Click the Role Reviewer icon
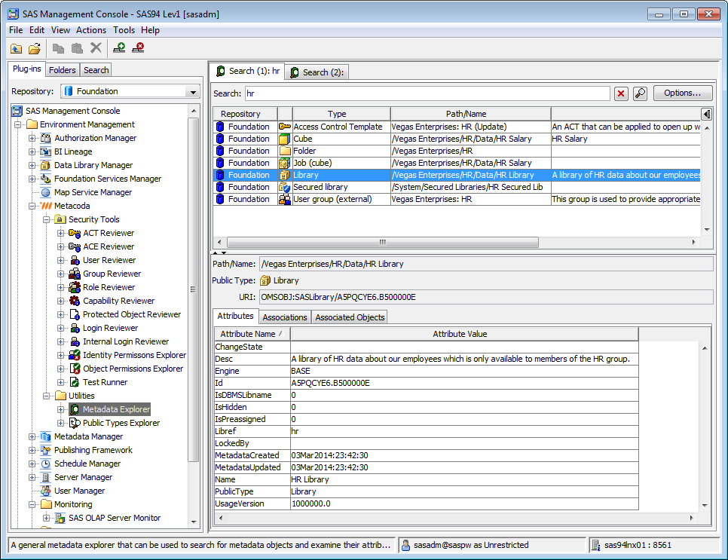The image size is (728, 560). click(x=75, y=287)
